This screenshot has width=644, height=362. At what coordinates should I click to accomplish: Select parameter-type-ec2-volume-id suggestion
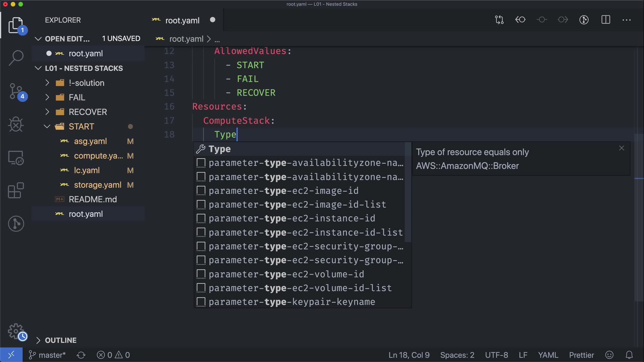coord(286,274)
